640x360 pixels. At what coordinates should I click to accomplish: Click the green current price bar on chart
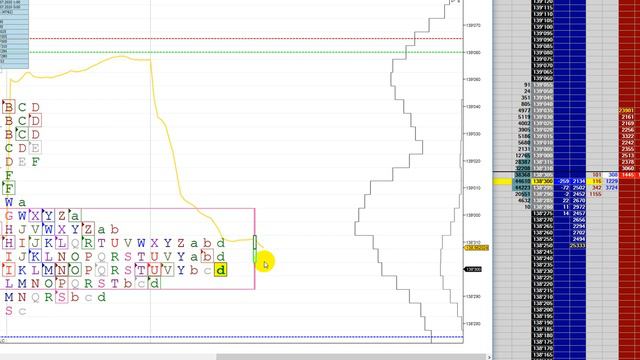pos(255,249)
